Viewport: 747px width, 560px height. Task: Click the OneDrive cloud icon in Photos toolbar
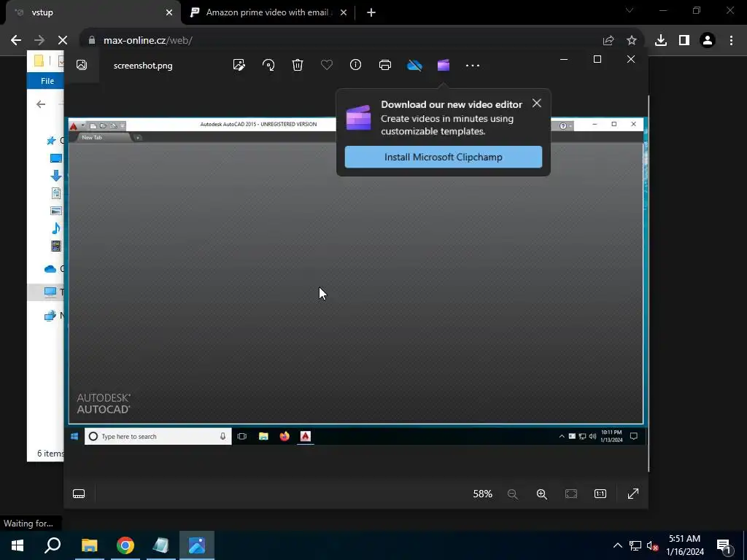click(414, 65)
